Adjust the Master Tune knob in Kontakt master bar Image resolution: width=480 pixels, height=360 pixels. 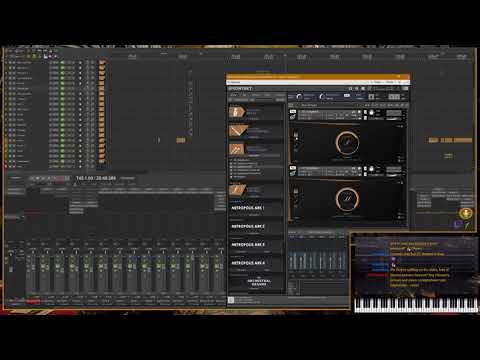pyautogui.click(x=322, y=96)
